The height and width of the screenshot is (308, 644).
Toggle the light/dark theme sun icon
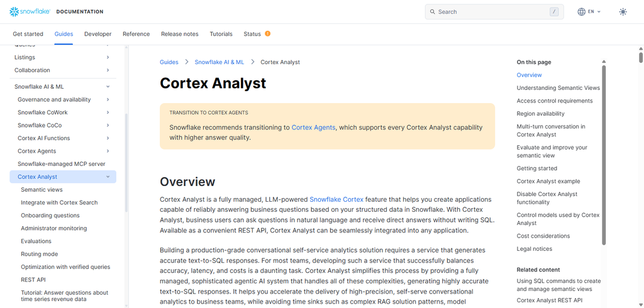pos(623,12)
